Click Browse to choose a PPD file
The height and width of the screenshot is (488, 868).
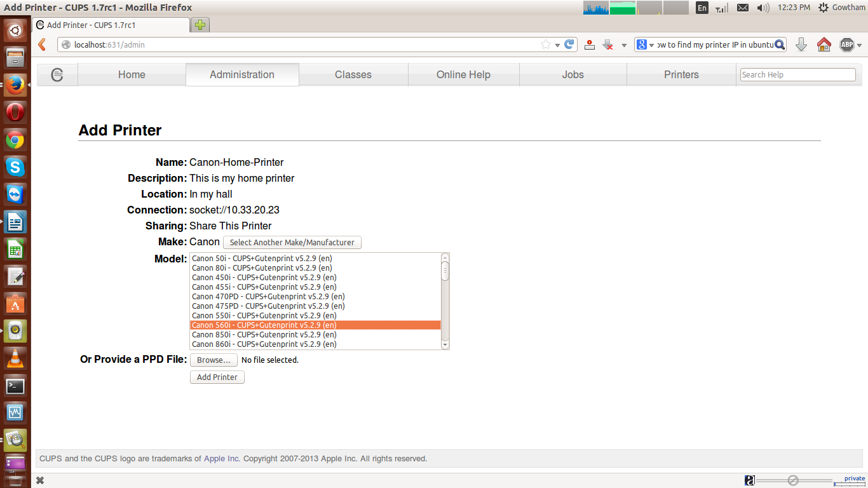[214, 360]
